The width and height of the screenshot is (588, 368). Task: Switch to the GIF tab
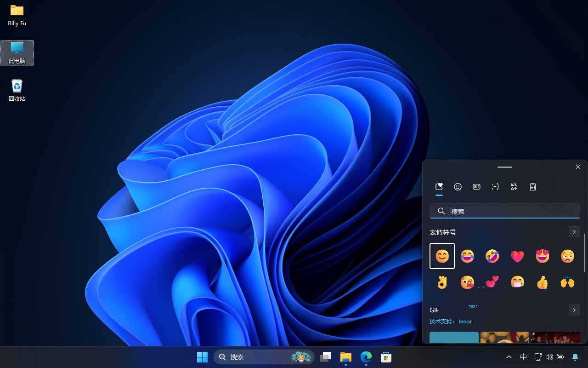(x=476, y=187)
